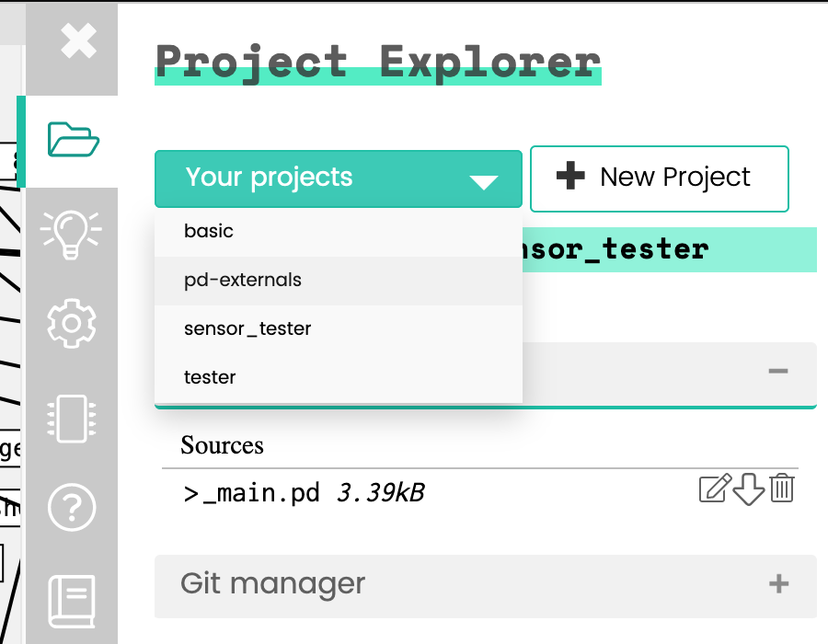Open the gear settings tab
Image resolution: width=828 pixels, height=644 pixels.
click(72, 323)
